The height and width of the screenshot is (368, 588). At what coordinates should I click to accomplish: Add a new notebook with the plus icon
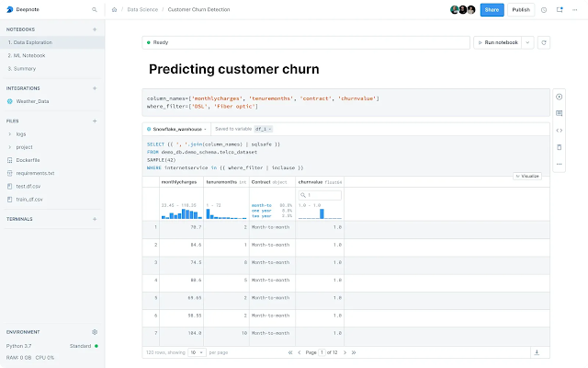pyautogui.click(x=95, y=29)
